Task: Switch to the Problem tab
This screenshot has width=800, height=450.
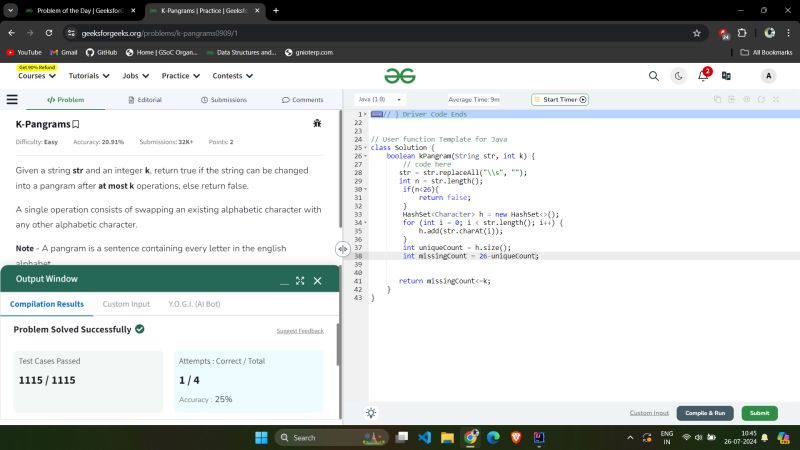Action: click(x=65, y=99)
